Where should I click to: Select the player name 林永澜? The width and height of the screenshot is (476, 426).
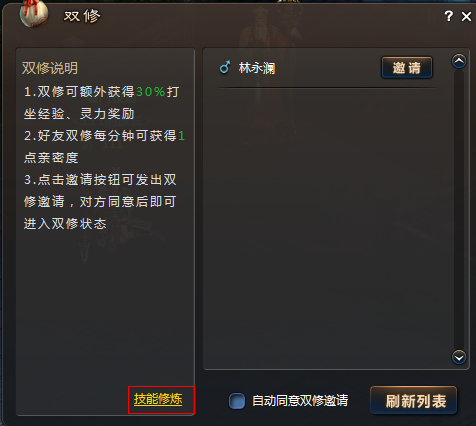pos(257,68)
